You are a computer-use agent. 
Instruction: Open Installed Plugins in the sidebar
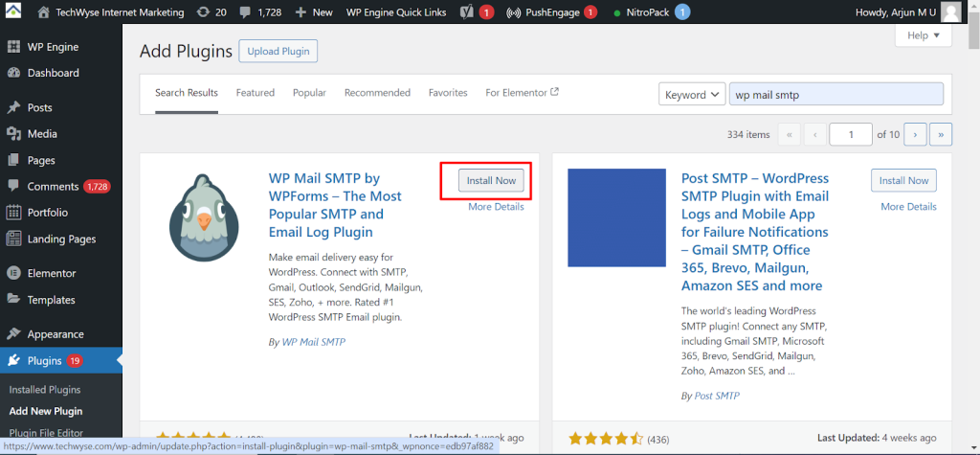(x=45, y=390)
